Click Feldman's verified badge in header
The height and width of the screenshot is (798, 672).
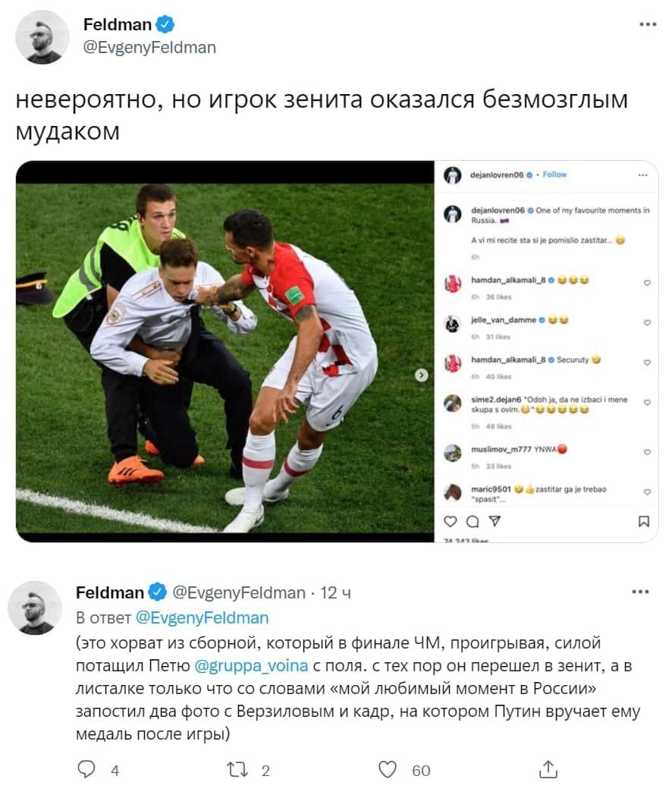coord(165,24)
